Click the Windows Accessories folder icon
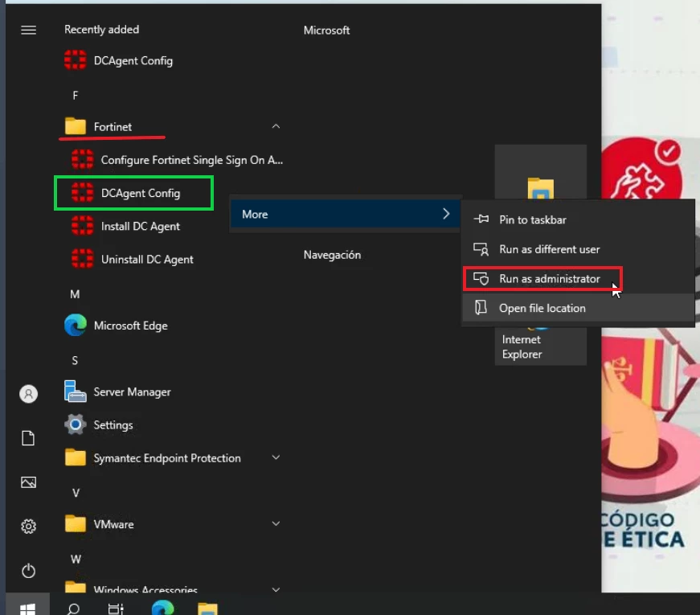 (x=75, y=587)
